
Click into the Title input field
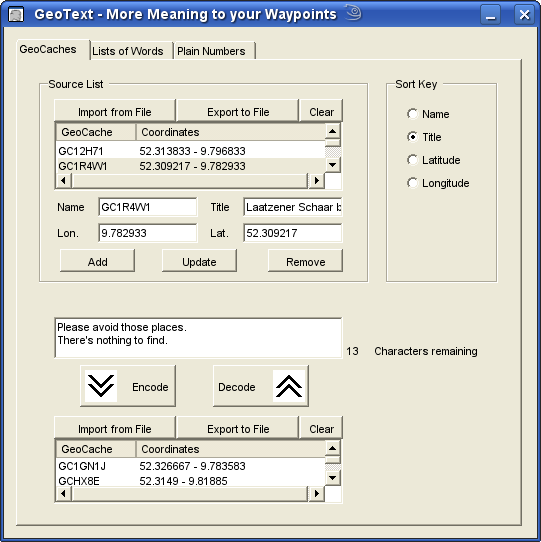click(292, 207)
